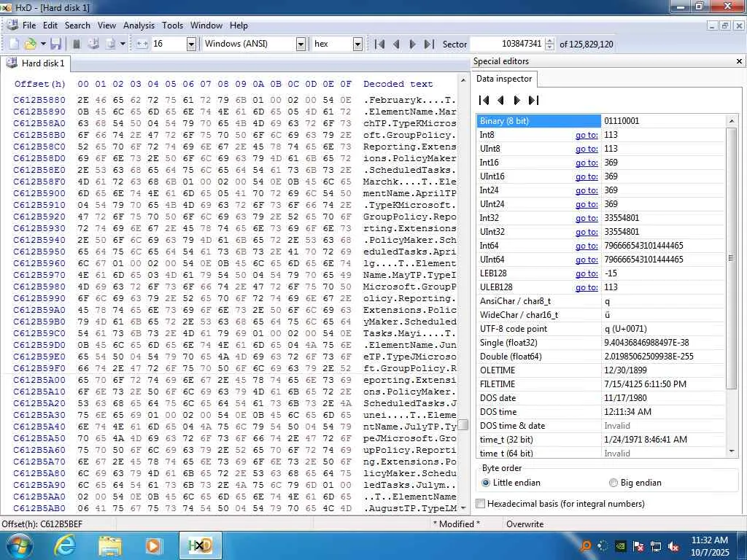The image size is (747, 560).
Task: Click Data inspector last byte arrow
Action: click(533, 100)
